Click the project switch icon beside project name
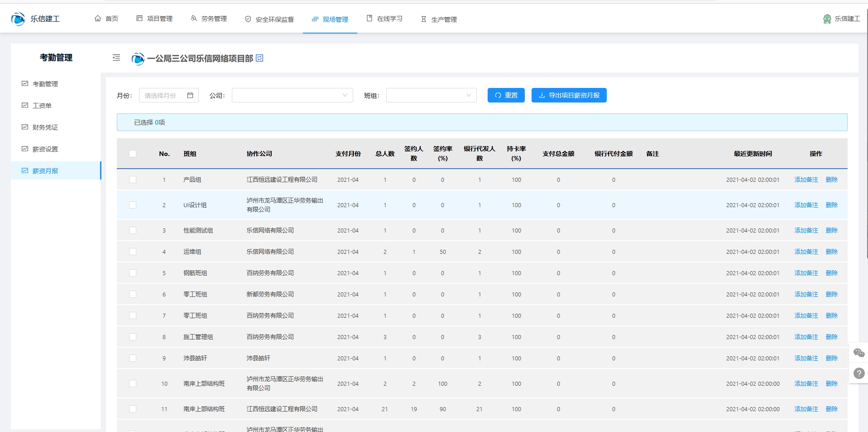The width and height of the screenshot is (868, 432). 259,58
